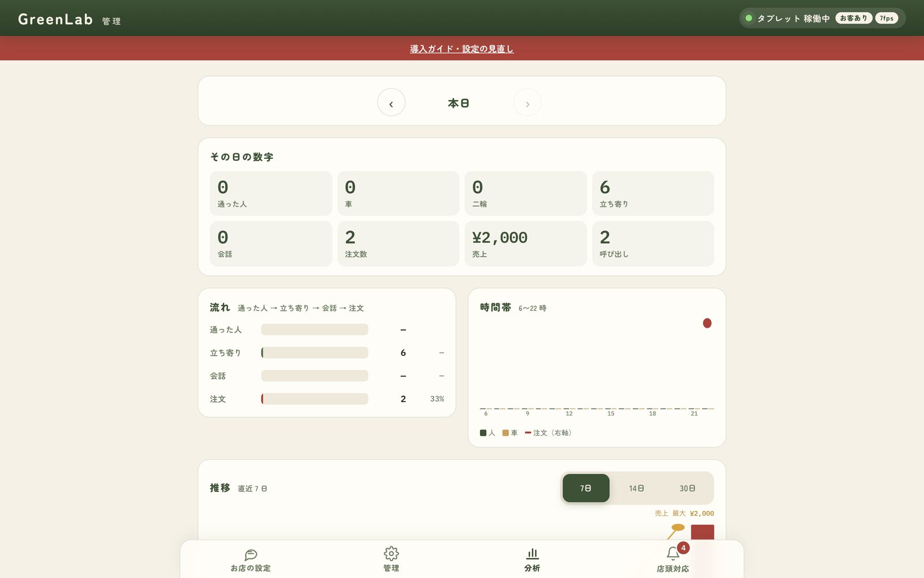
Task: Select the 7日 range option
Action: [x=586, y=488]
